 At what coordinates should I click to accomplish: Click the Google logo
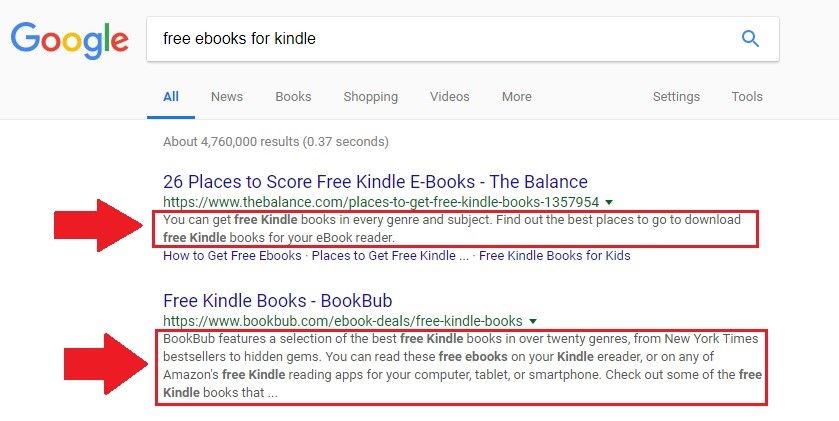point(70,41)
